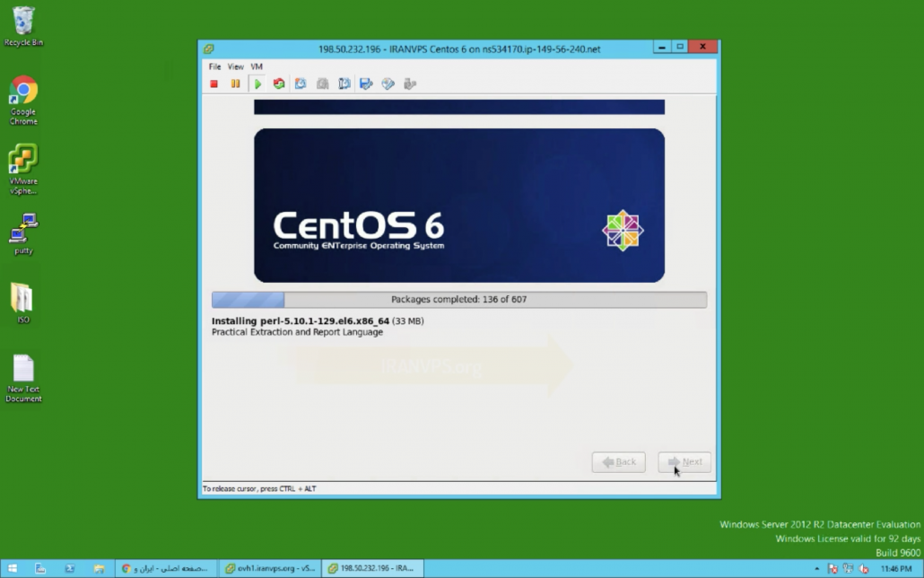924x578 pixels.
Task: Select the putty desktop icon
Action: 23,233
